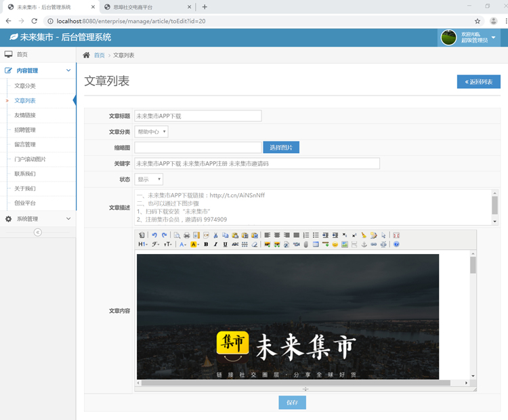
Task: Click the 返回列表 button
Action: tap(478, 82)
